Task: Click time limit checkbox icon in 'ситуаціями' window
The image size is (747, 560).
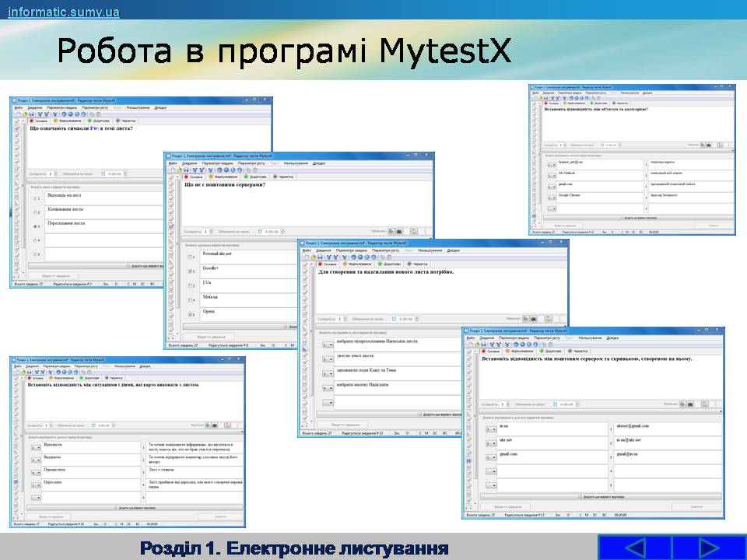Action: click(92, 425)
